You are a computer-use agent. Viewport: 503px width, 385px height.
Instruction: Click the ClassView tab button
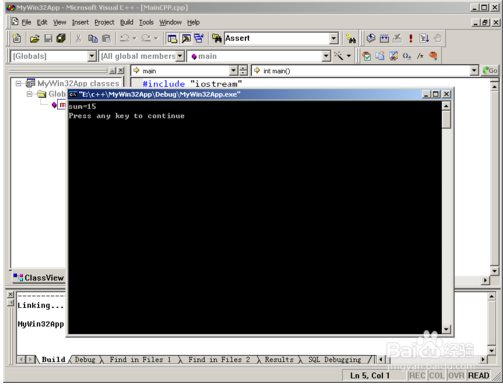pos(39,278)
